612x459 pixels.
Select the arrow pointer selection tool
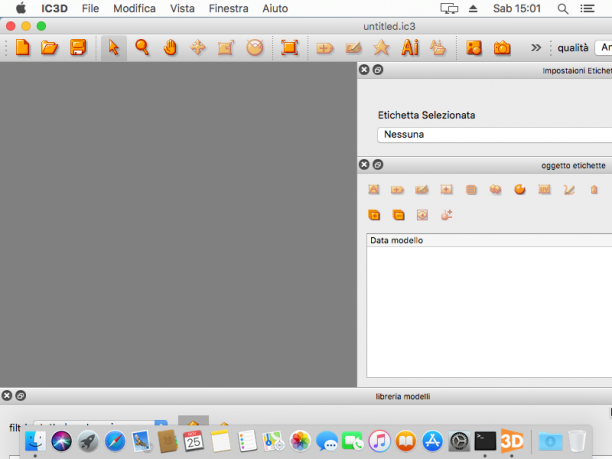(114, 48)
